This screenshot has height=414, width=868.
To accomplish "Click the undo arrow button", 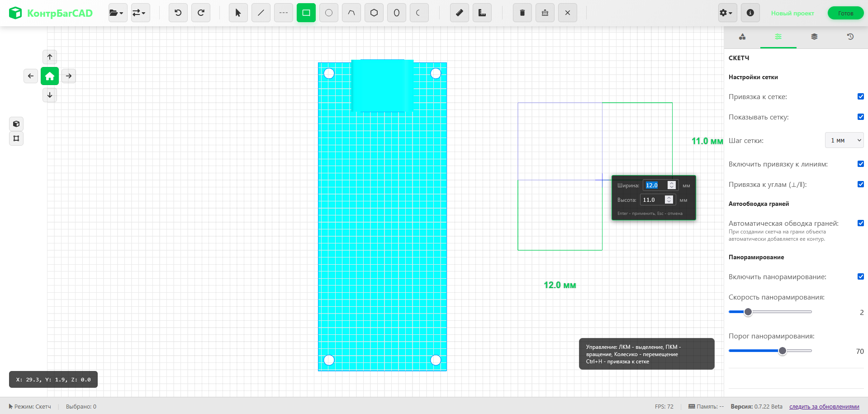I will click(x=178, y=13).
